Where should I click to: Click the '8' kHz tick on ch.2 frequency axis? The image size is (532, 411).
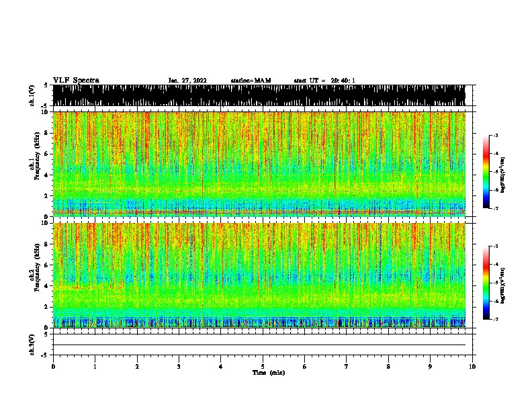click(x=46, y=244)
